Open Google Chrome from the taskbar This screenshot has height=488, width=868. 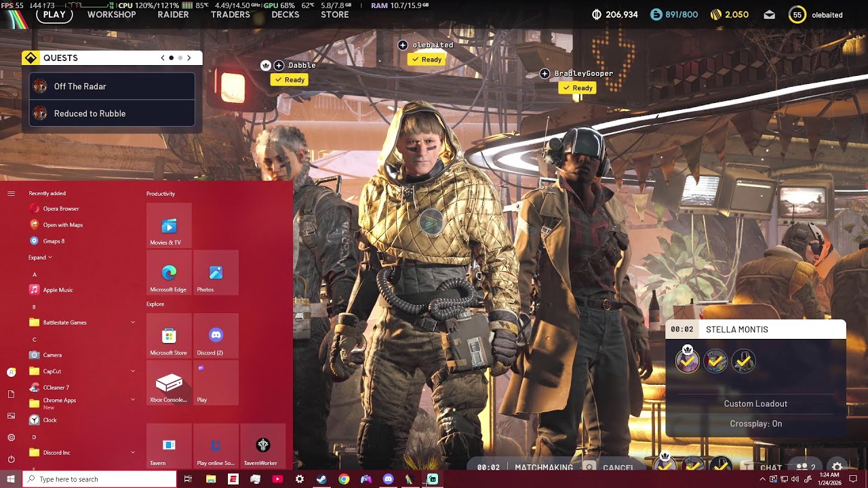(x=344, y=479)
